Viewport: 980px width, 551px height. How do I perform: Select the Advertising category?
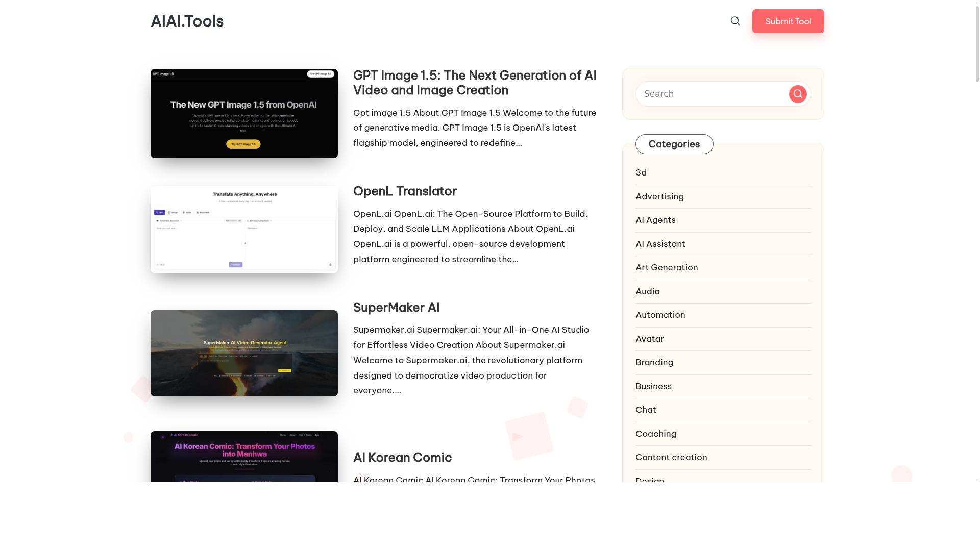[659, 196]
